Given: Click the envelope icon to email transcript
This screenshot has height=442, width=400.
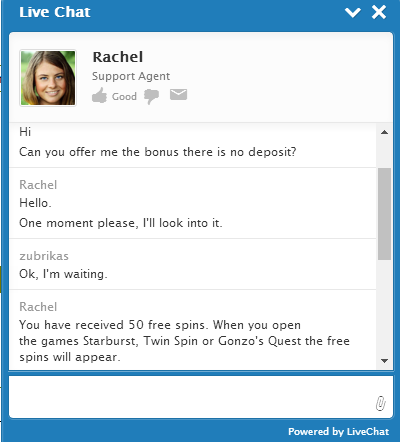Looking at the screenshot, I should [x=178, y=95].
